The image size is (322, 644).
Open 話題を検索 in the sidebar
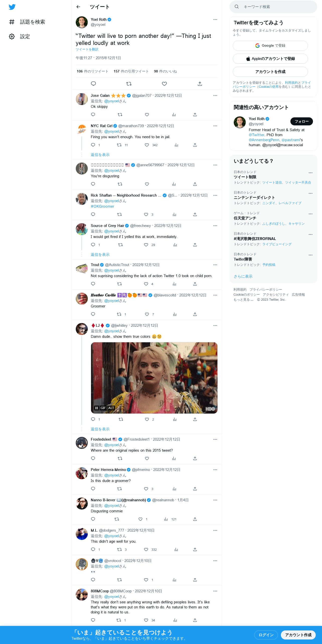pos(27,22)
